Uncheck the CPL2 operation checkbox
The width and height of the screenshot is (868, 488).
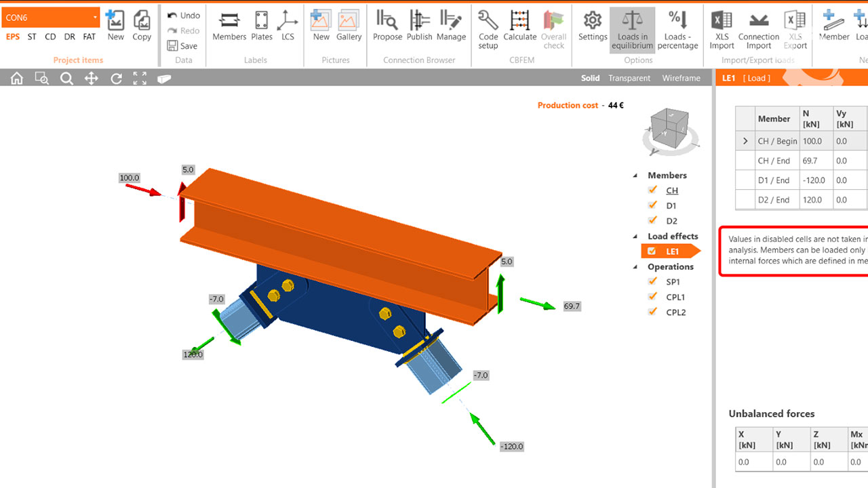click(653, 312)
